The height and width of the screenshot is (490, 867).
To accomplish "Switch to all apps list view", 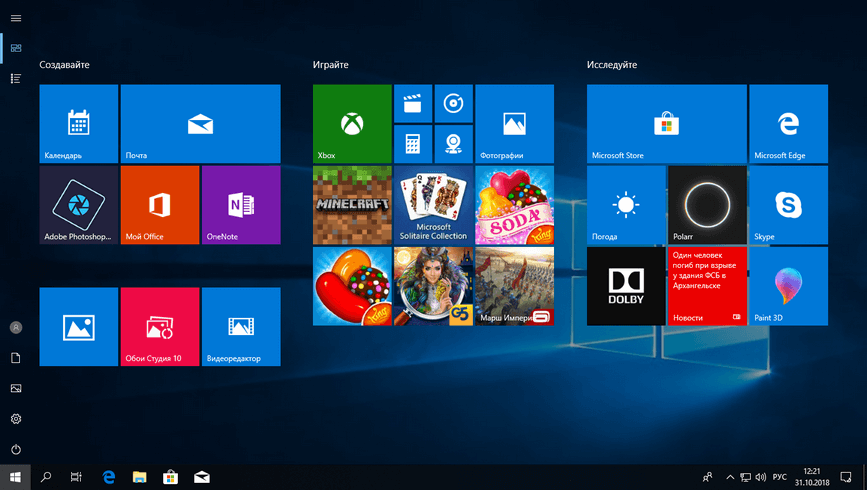I will pos(16,79).
